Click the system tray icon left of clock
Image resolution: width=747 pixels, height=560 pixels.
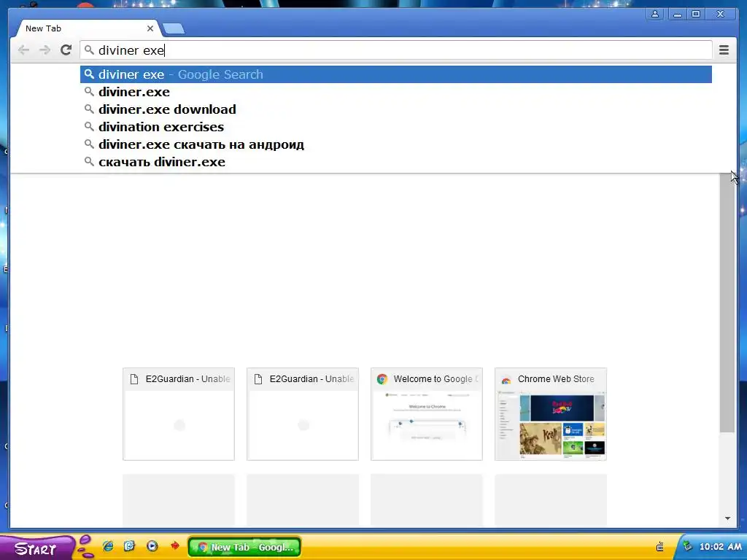tap(659, 547)
